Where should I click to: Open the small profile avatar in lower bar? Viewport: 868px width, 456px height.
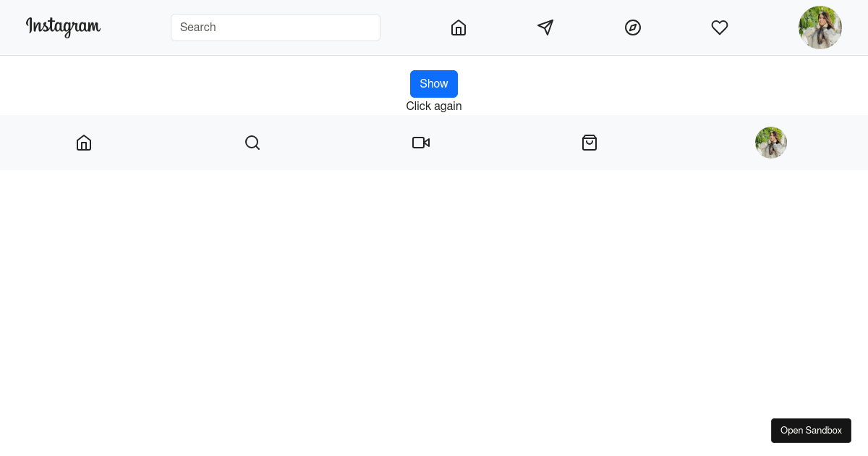click(x=771, y=143)
